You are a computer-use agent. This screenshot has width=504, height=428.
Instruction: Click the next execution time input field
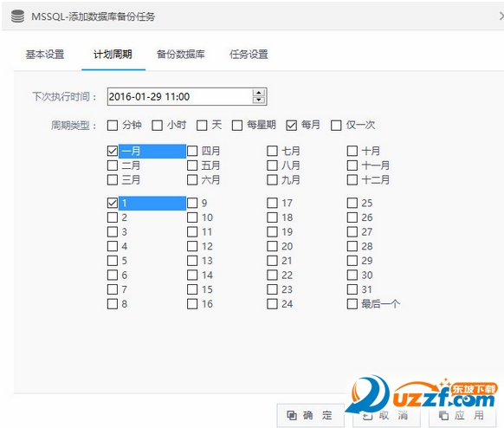click(x=180, y=96)
